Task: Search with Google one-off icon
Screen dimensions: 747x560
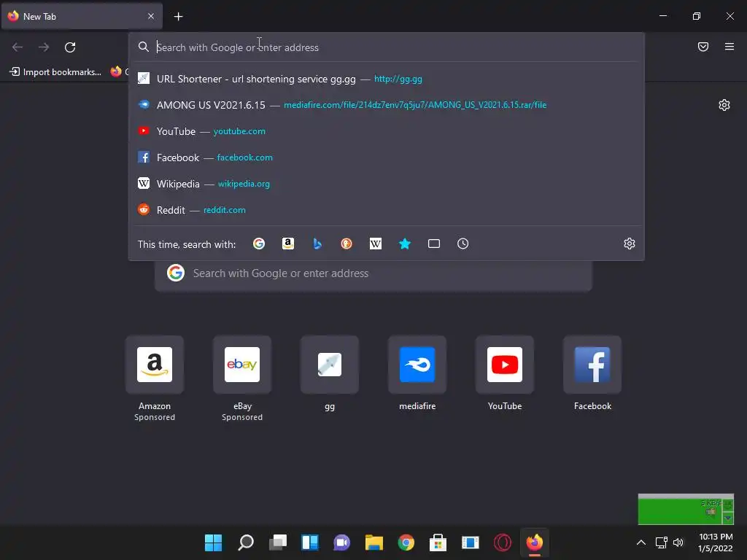Action: point(259,244)
